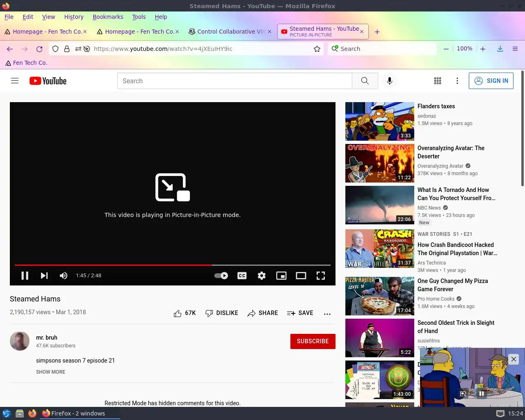
Task: Open the History menu
Action: (x=74, y=17)
